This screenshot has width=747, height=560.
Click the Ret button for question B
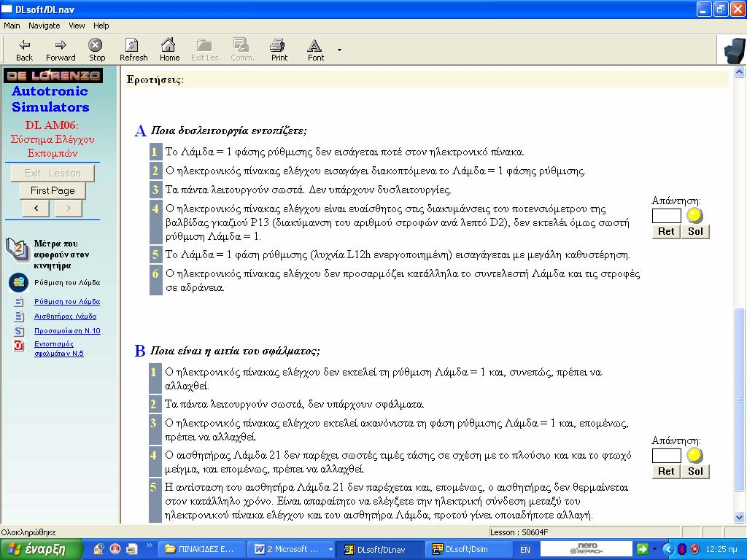coord(666,472)
